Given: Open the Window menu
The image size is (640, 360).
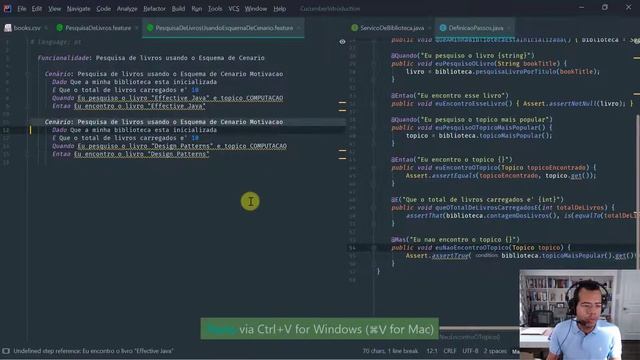Looking at the screenshot, I should [x=256, y=9].
